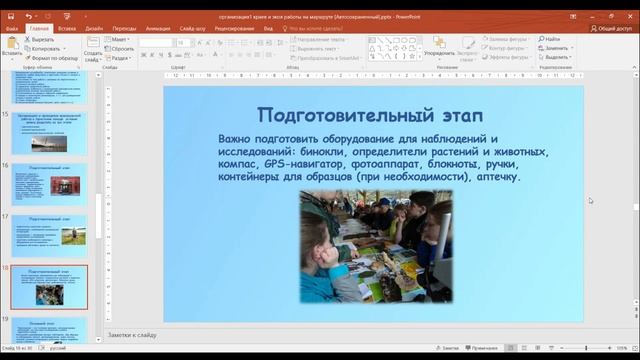This screenshot has height=360, width=640.
Task: Click zoom out minus button
Action: (x=562, y=348)
